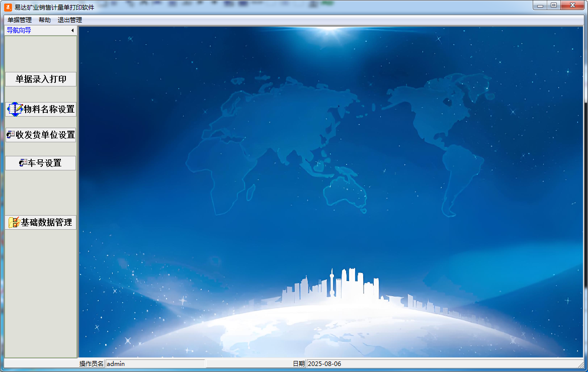Click the 车号设置 small icon
Screen dimensions: 588x372
click(x=23, y=163)
